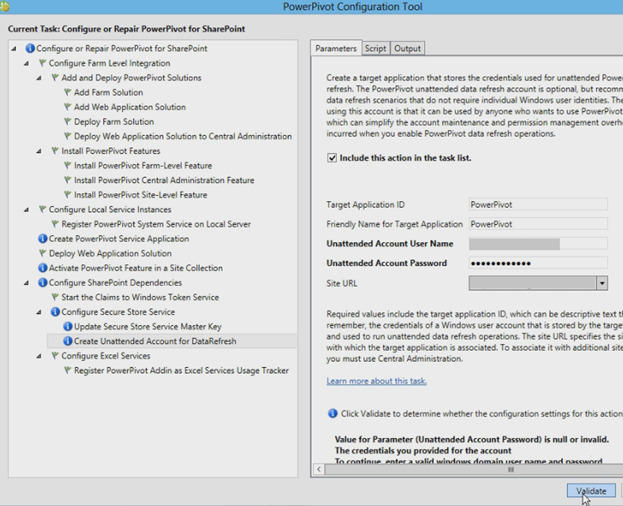
Task: Click the flag icon beside Add Web Application Solution
Action: (x=68, y=107)
